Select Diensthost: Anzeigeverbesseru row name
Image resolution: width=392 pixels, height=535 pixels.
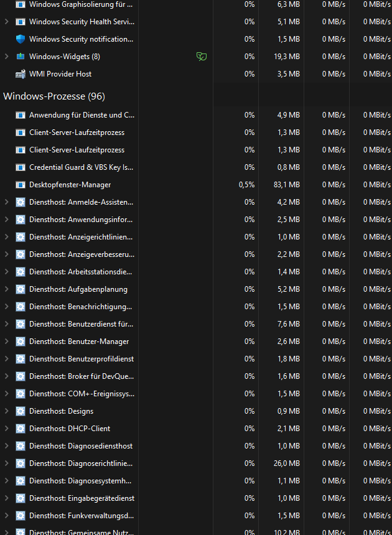pyautogui.click(x=82, y=254)
